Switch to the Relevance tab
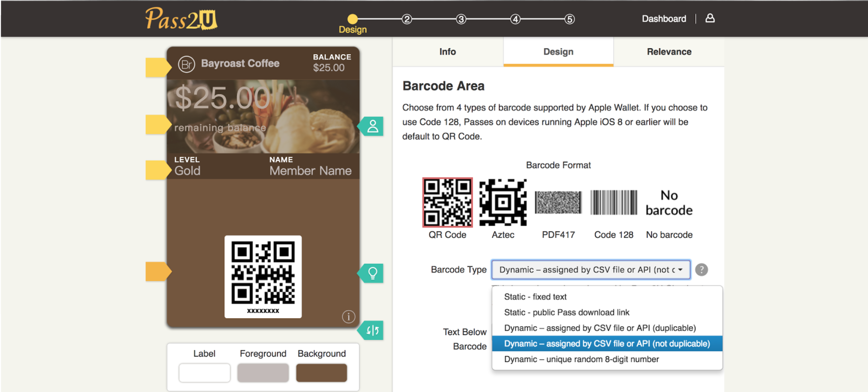Viewport: 868px width, 392px height. coord(669,52)
